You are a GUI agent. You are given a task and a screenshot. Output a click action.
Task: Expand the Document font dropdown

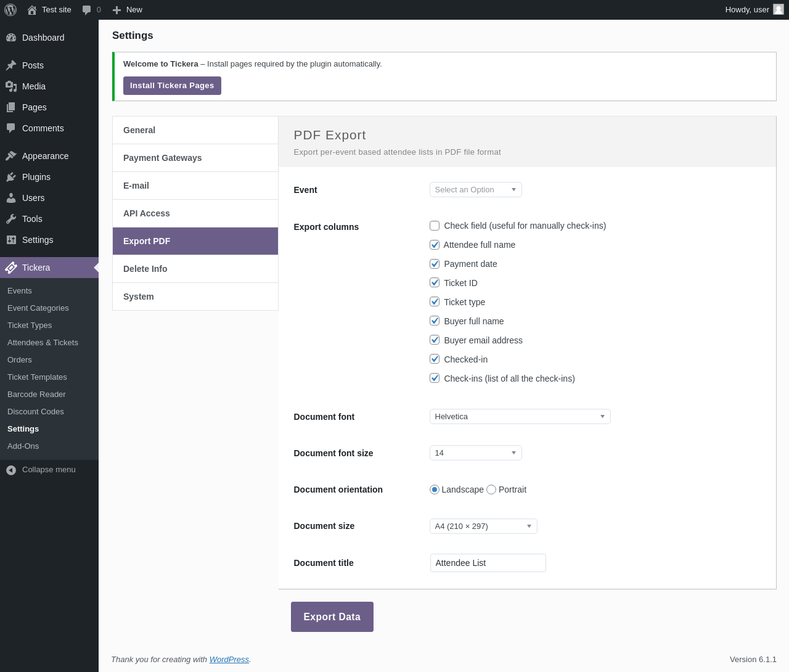520,417
